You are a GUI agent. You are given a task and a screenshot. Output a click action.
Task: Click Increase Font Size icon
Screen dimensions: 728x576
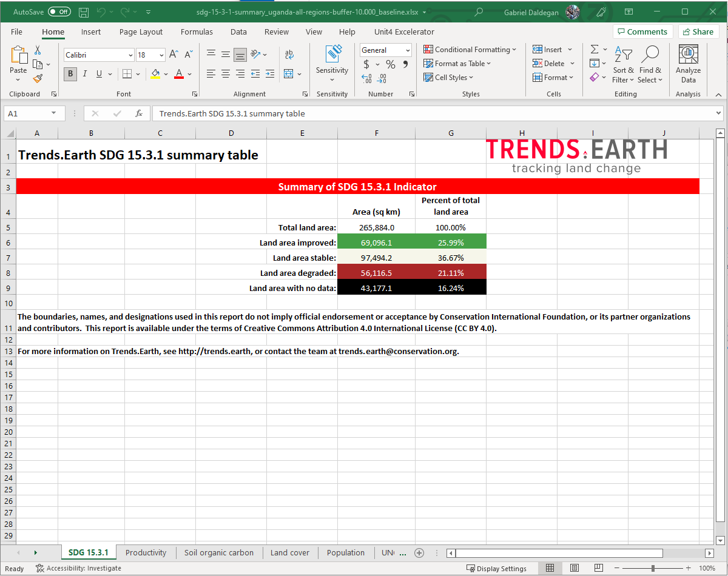click(174, 55)
